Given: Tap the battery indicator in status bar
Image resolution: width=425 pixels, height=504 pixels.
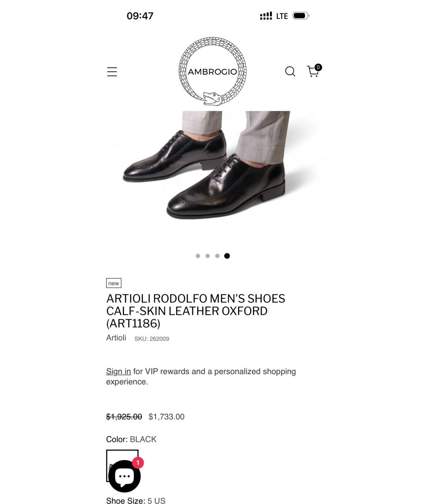Looking at the screenshot, I should point(301,16).
